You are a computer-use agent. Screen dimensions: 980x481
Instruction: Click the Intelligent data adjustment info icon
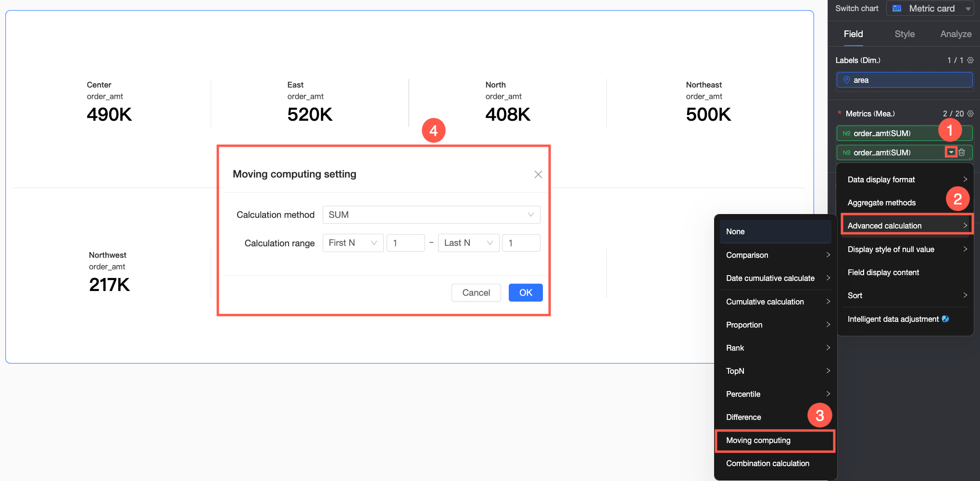[x=945, y=319]
